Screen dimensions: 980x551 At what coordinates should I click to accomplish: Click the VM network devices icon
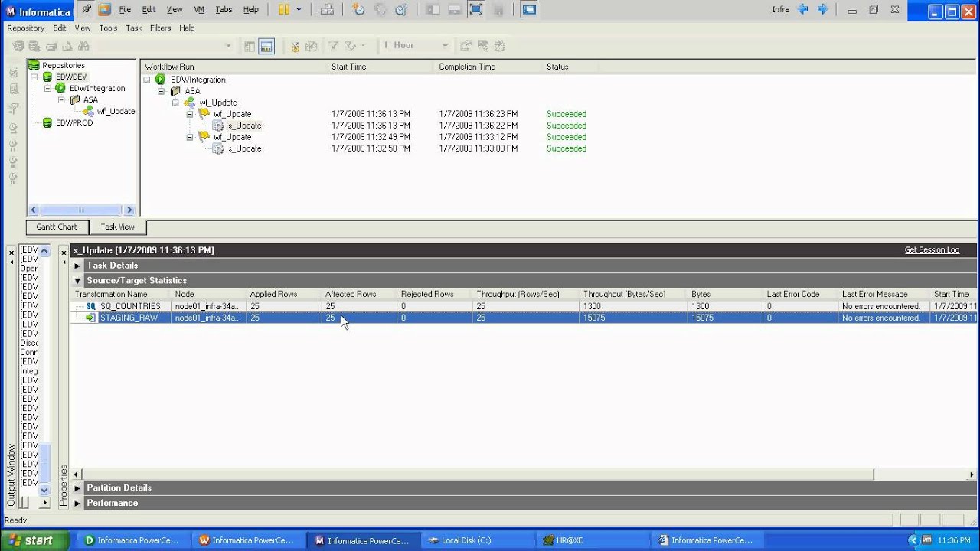click(327, 10)
